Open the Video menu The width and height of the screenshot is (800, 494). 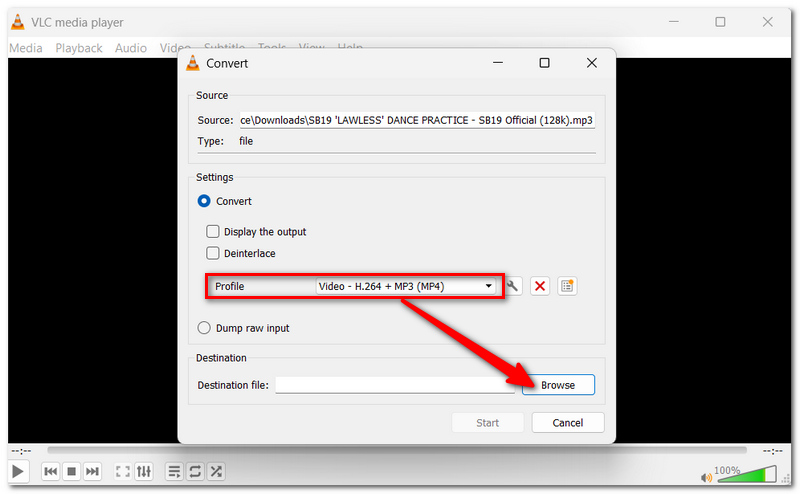click(175, 48)
